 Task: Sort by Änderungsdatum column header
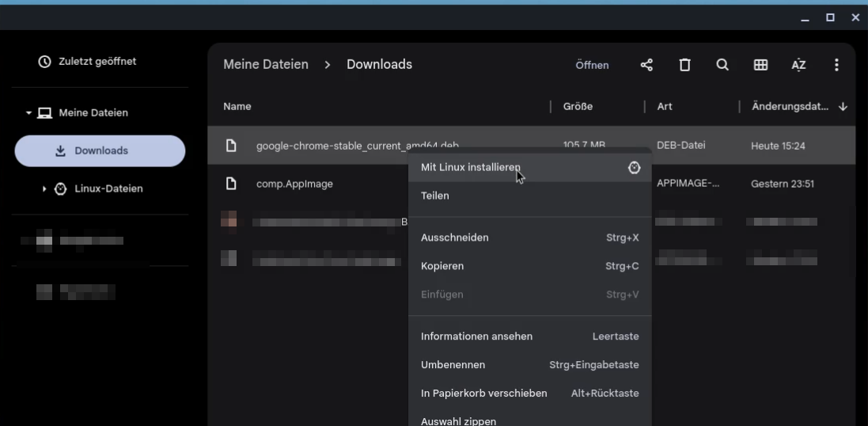790,106
